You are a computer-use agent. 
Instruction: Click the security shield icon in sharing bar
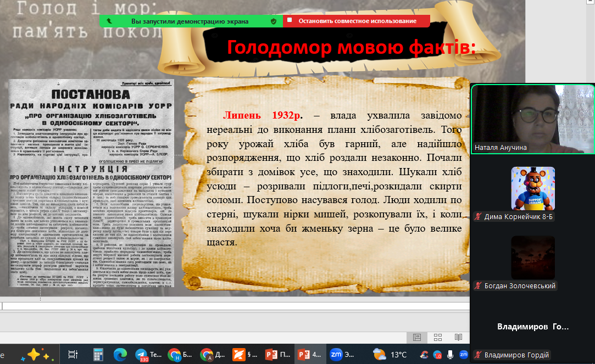[274, 21]
